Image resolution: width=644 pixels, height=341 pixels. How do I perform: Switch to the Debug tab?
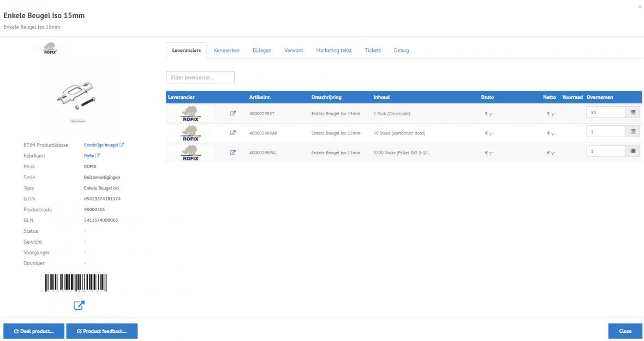[x=402, y=50]
